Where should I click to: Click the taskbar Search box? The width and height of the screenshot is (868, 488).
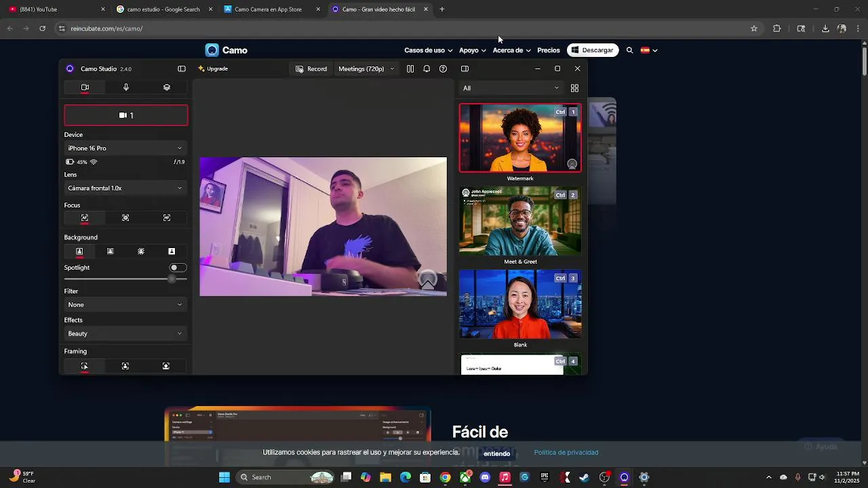tap(285, 477)
